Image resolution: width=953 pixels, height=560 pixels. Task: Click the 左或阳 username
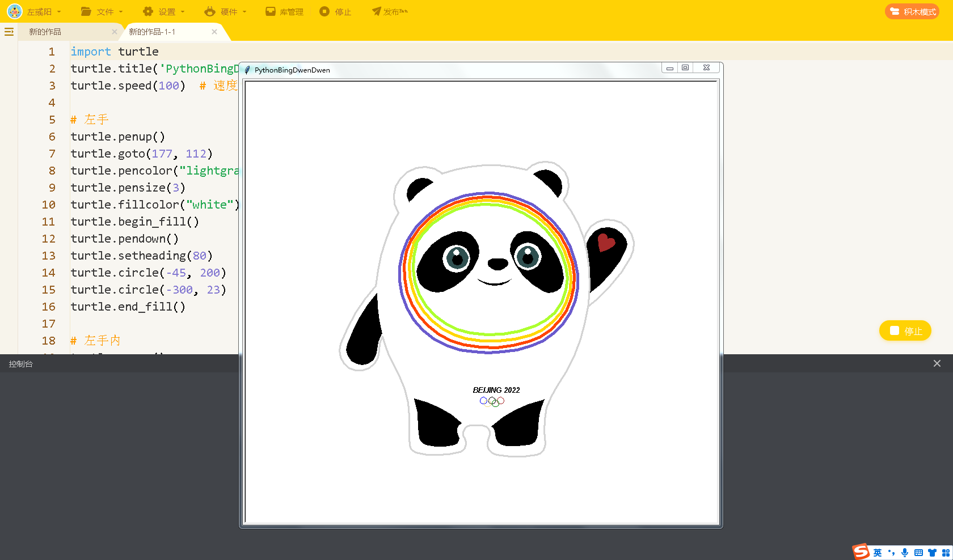[x=39, y=12]
